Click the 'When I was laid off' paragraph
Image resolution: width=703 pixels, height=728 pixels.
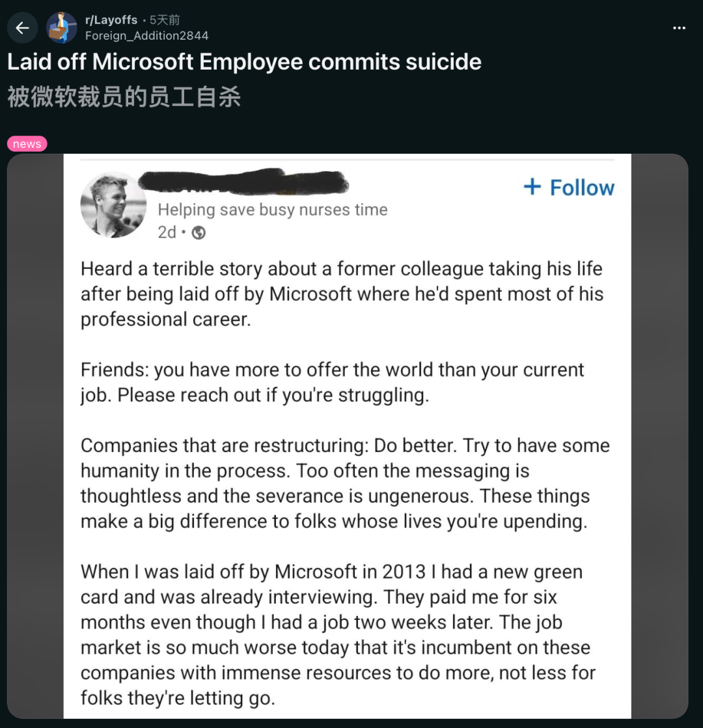point(338,634)
